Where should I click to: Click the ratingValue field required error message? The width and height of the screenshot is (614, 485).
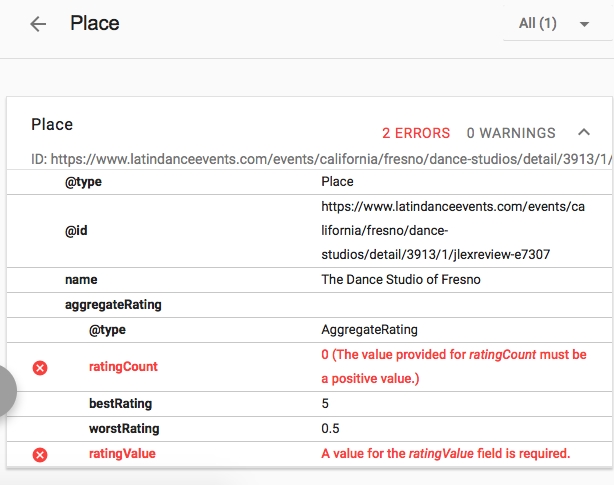click(445, 454)
